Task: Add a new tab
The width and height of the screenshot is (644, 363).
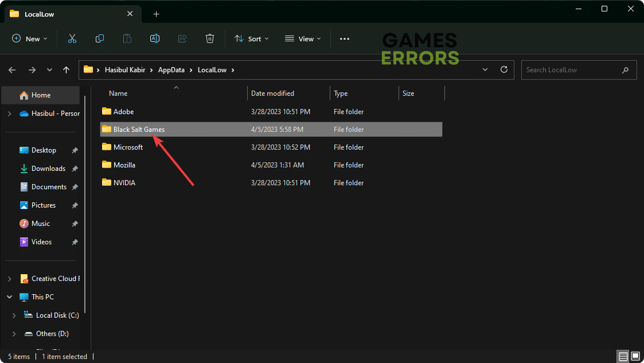Action: (156, 14)
